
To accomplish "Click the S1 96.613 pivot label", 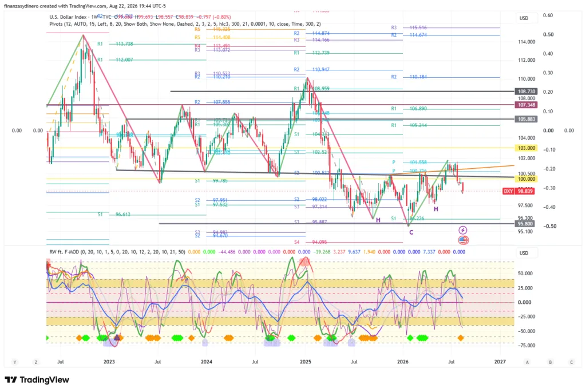I will [x=114, y=215].
